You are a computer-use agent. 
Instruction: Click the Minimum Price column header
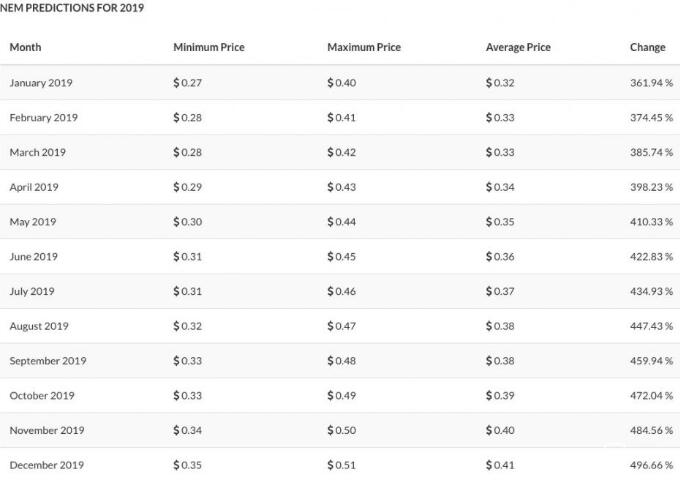tap(209, 47)
